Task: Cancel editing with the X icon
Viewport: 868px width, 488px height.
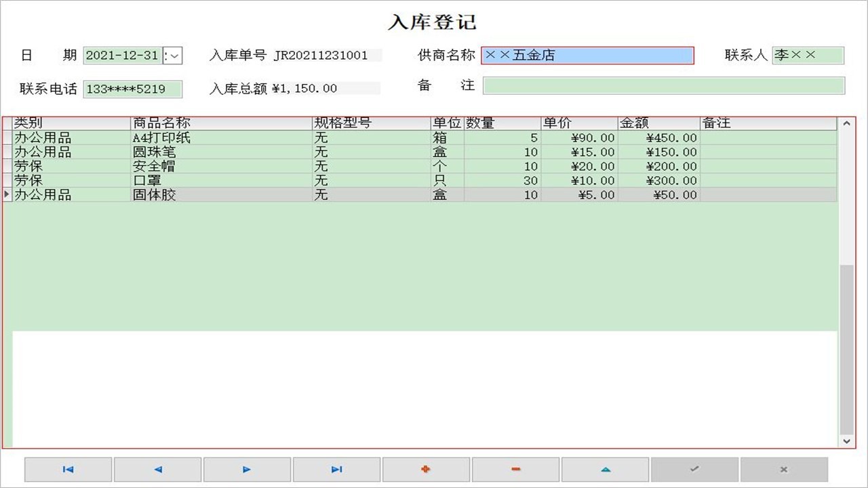Action: (784, 469)
